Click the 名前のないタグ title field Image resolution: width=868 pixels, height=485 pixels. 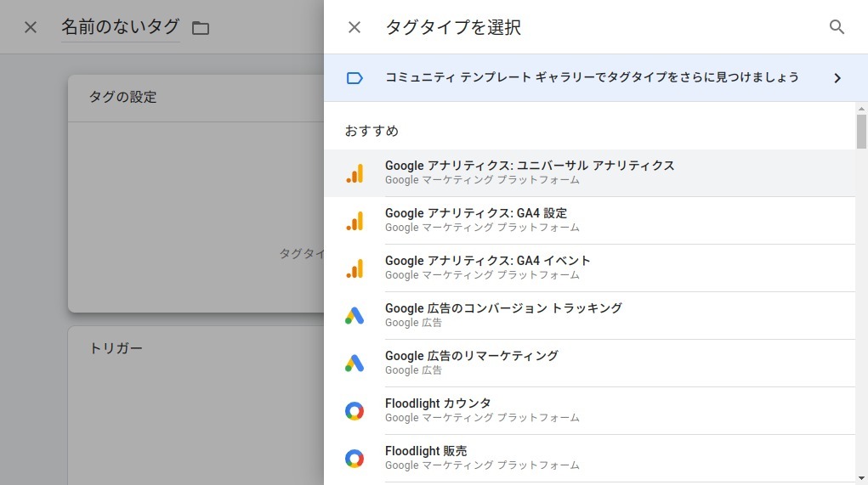pyautogui.click(x=120, y=27)
